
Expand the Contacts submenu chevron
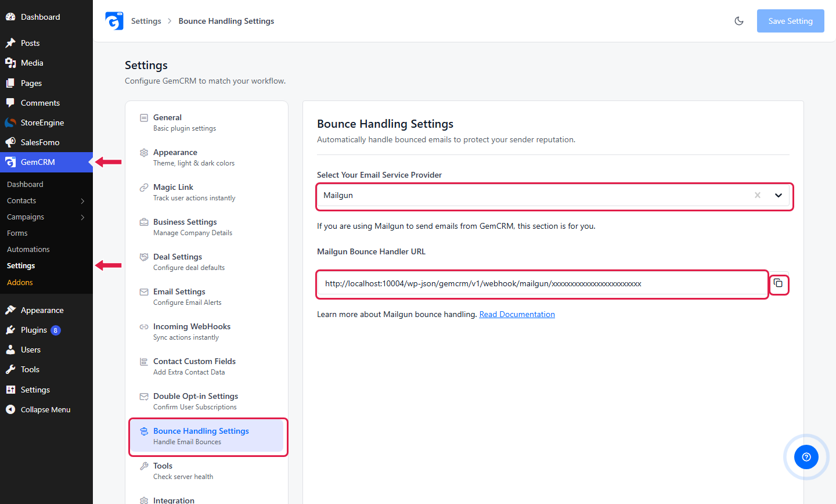82,201
